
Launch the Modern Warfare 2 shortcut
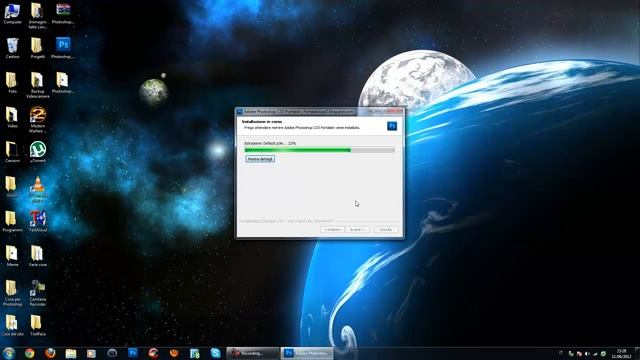coord(38,120)
